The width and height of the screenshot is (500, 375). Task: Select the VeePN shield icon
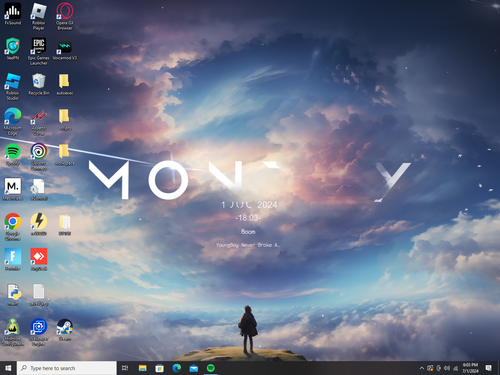tap(13, 49)
